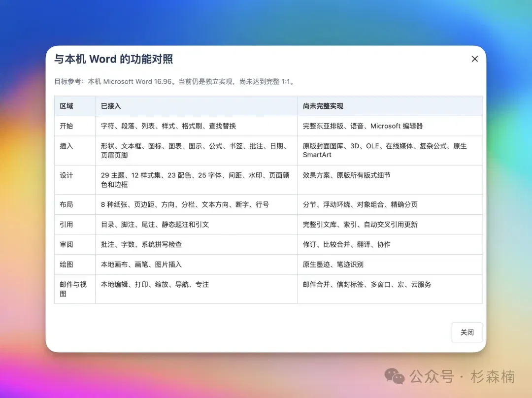Click cell 目录、脚注、尾注、静态题注和引文
This screenshot has height=398, width=532.
click(x=197, y=225)
